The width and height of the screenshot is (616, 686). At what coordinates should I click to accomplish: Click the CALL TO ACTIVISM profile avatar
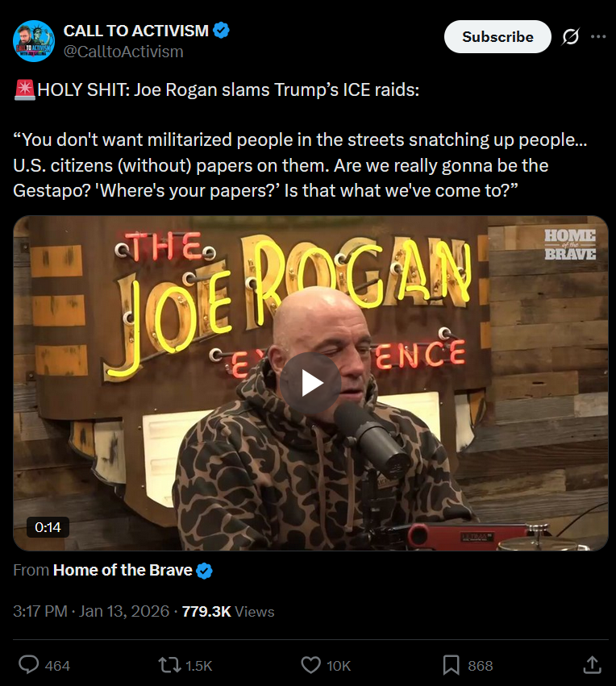[x=34, y=40]
